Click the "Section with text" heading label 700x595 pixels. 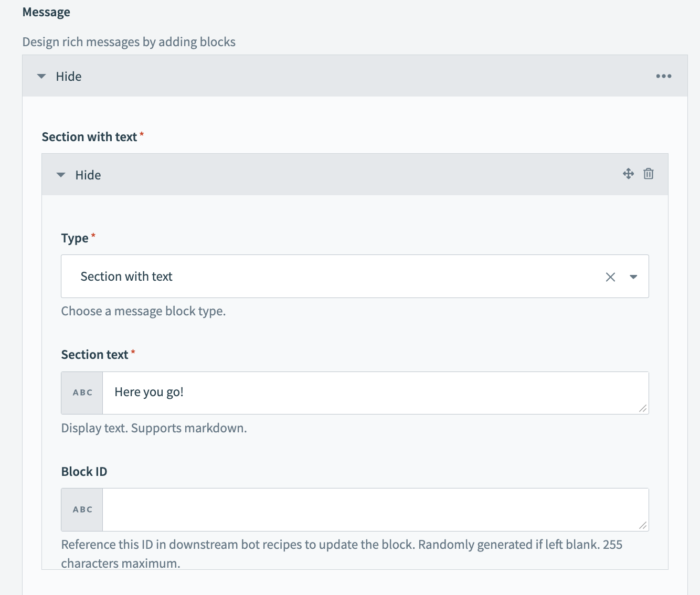click(x=89, y=137)
